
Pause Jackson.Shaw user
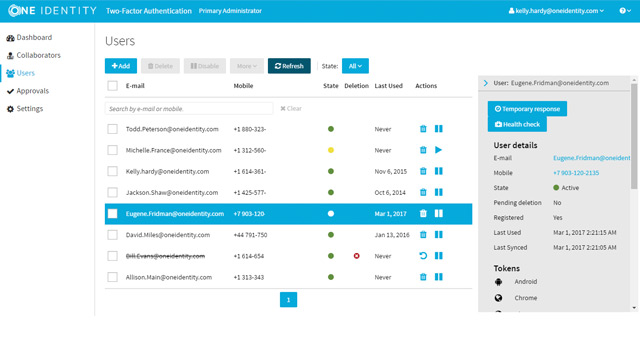coord(438,192)
